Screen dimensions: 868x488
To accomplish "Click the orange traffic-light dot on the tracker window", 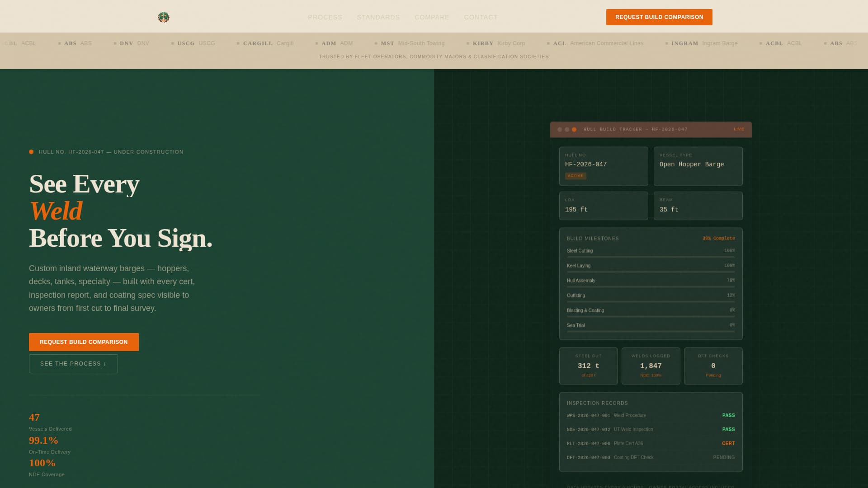I will tap(574, 129).
